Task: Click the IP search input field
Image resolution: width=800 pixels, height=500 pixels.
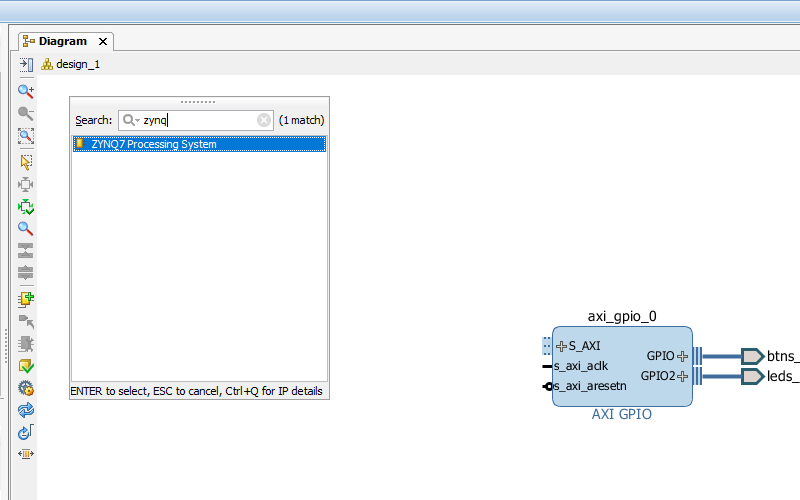Action: click(x=196, y=120)
